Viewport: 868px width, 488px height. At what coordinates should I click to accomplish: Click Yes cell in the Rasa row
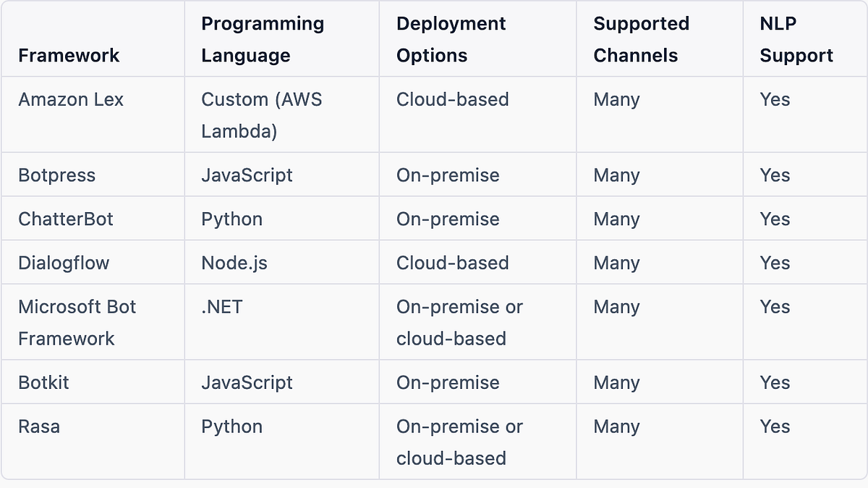click(x=775, y=427)
